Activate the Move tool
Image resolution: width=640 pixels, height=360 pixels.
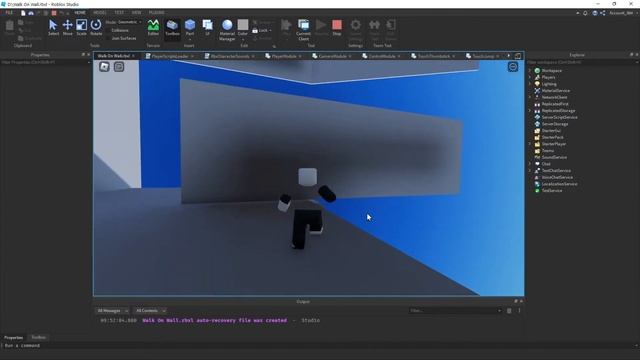click(67, 28)
